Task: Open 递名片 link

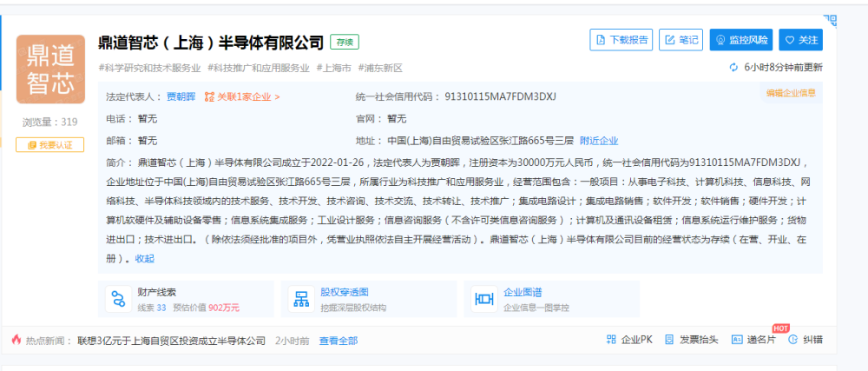Action: (761, 340)
